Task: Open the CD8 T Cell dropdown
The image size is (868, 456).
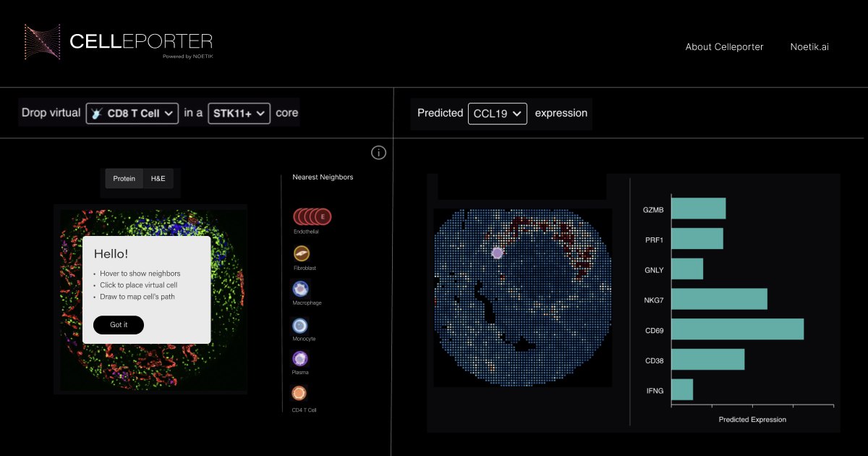Action: click(132, 114)
